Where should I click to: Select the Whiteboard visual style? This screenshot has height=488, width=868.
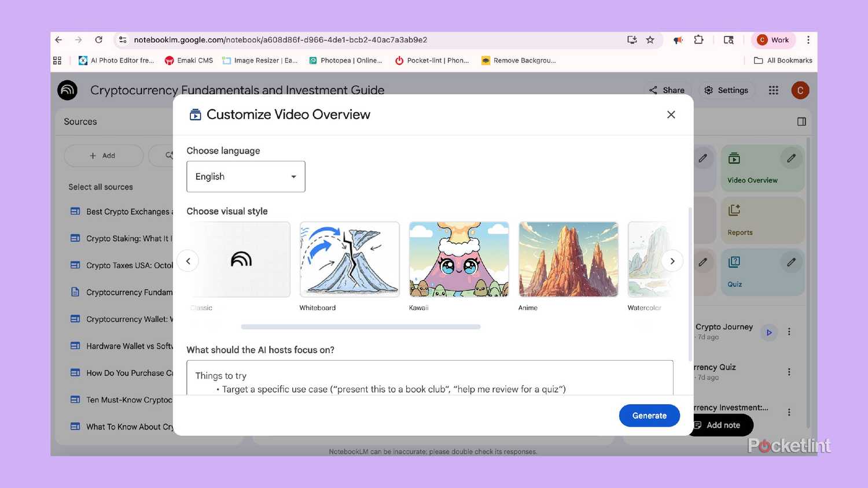[x=350, y=260]
